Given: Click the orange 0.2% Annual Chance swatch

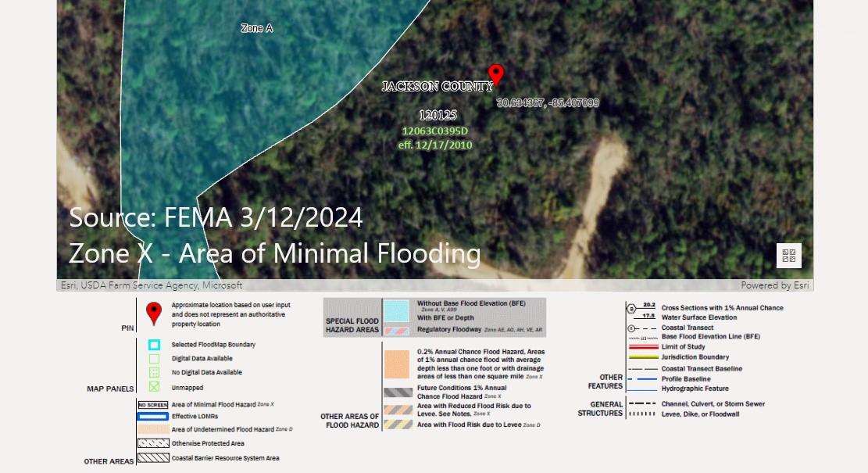Looking at the screenshot, I should pos(398,364).
